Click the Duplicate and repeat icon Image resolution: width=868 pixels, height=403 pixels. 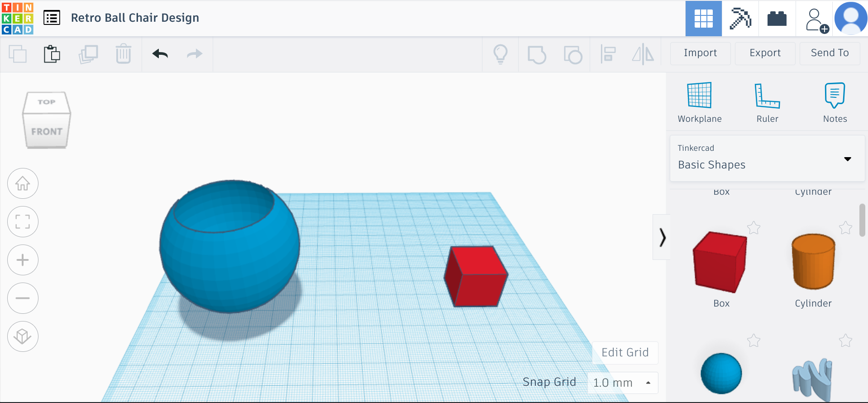(88, 54)
